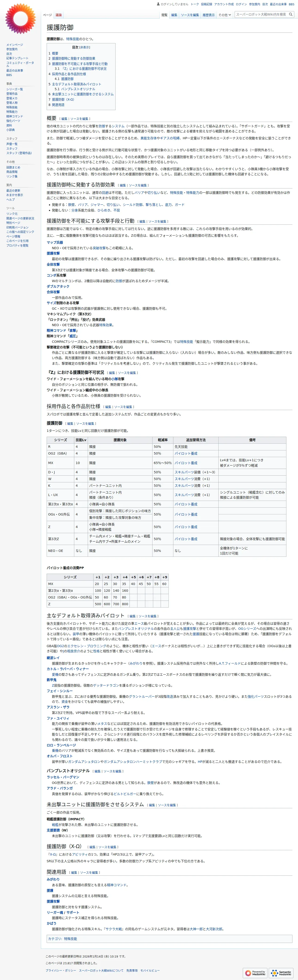Viewport: 298px width, 980px height.
Task: Click the モバイルビュー footer link
Action: (150, 970)
